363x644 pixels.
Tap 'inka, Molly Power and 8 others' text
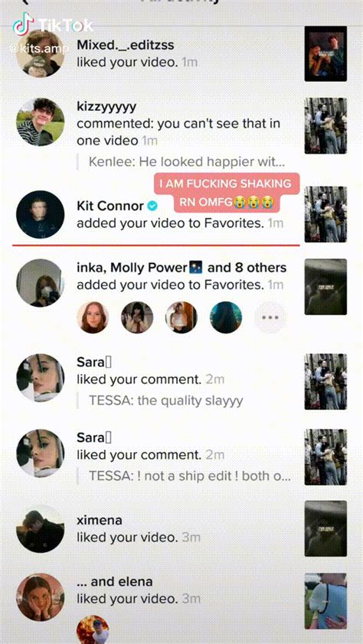coord(181,268)
